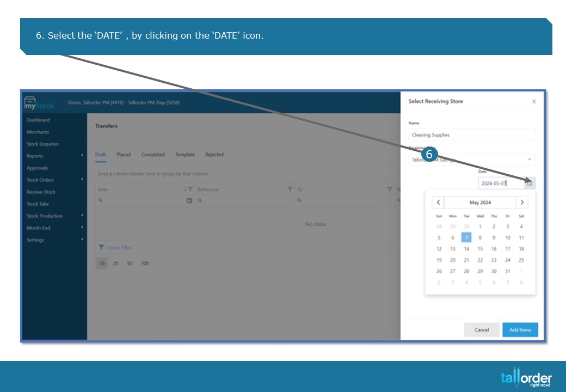Screen dimensions: 566x392
Task: Go to previous month in the calendar
Action: (x=438, y=202)
